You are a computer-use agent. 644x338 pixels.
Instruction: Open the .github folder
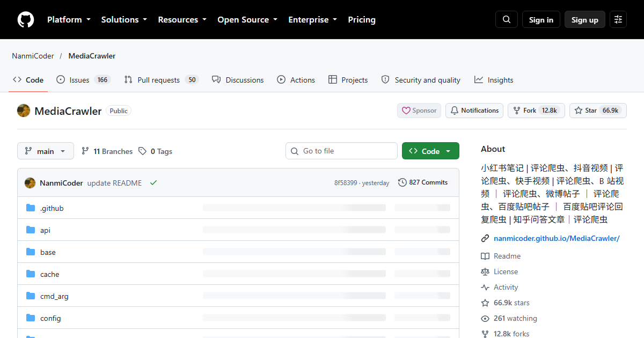(x=52, y=208)
